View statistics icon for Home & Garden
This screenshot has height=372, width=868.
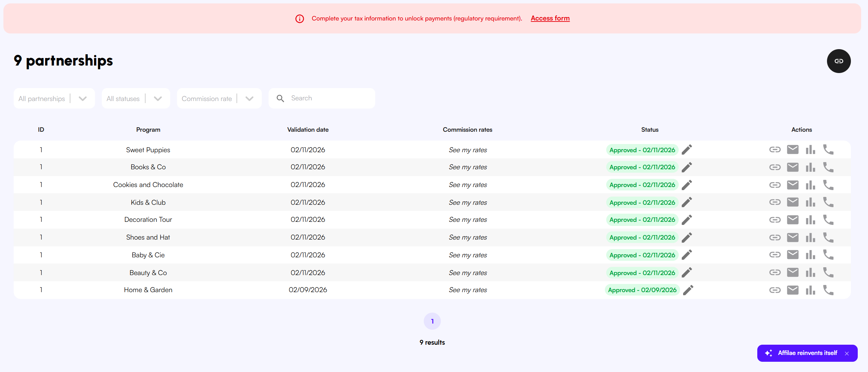[x=810, y=290]
